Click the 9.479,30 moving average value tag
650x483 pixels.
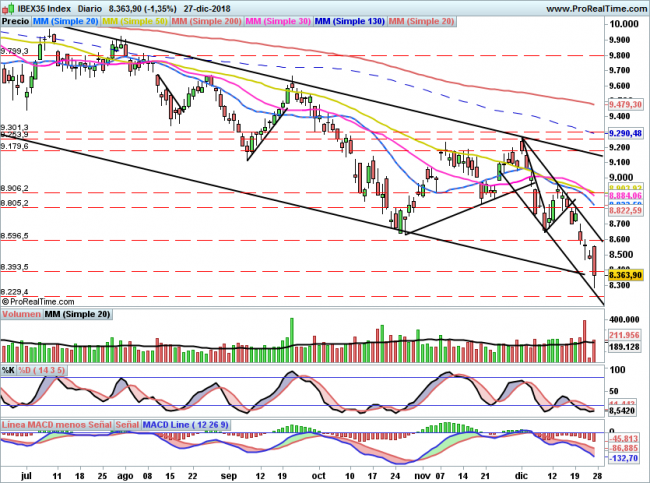pos(627,104)
